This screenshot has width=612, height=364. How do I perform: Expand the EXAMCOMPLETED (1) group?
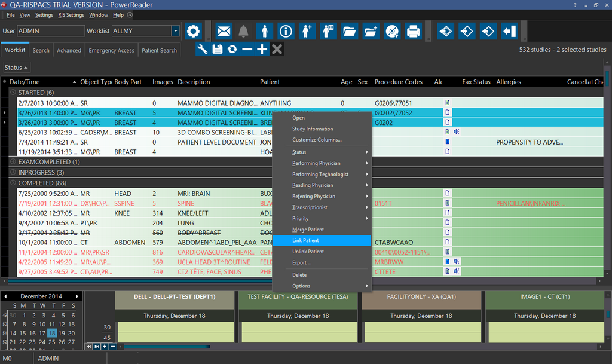13,162
